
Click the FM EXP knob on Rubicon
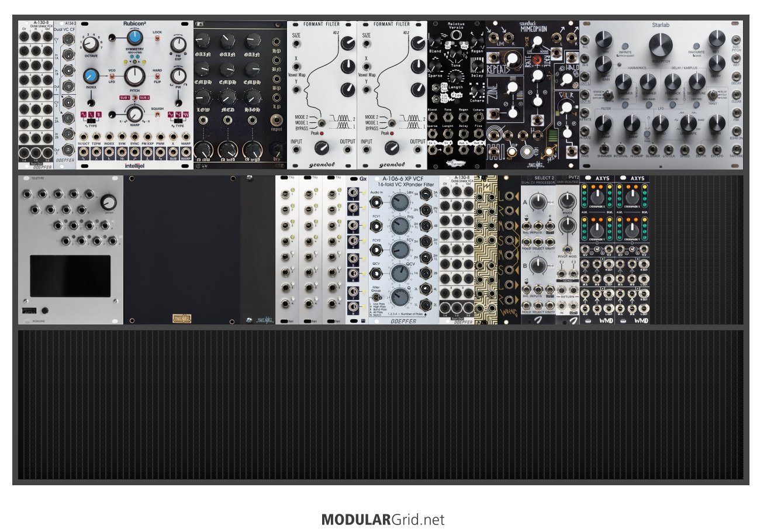(x=178, y=44)
